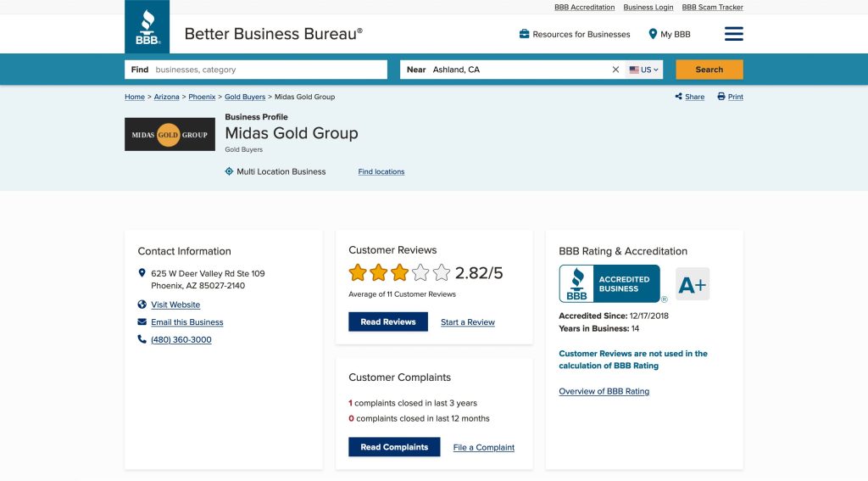The height and width of the screenshot is (481, 868).
Task: Click the BBB Accredited Business seal
Action: pos(609,284)
